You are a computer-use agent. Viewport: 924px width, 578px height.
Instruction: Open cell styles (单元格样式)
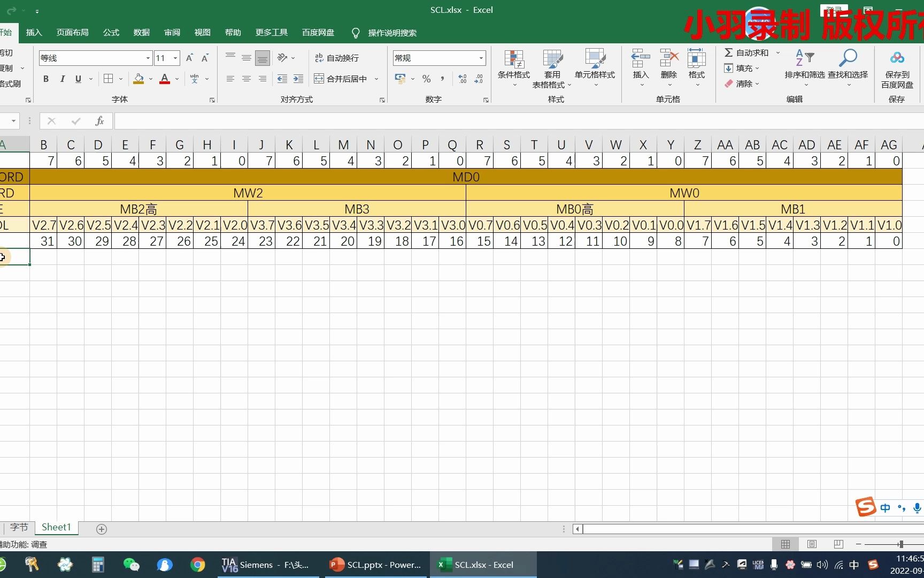click(x=595, y=68)
